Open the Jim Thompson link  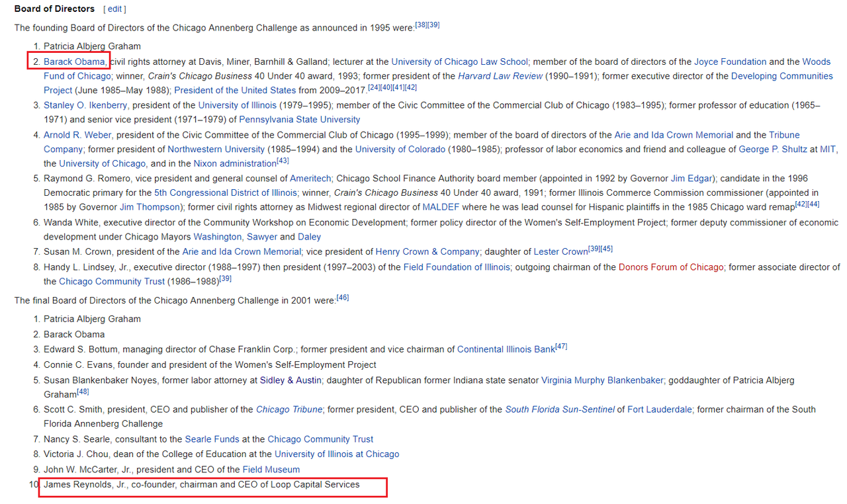click(150, 208)
